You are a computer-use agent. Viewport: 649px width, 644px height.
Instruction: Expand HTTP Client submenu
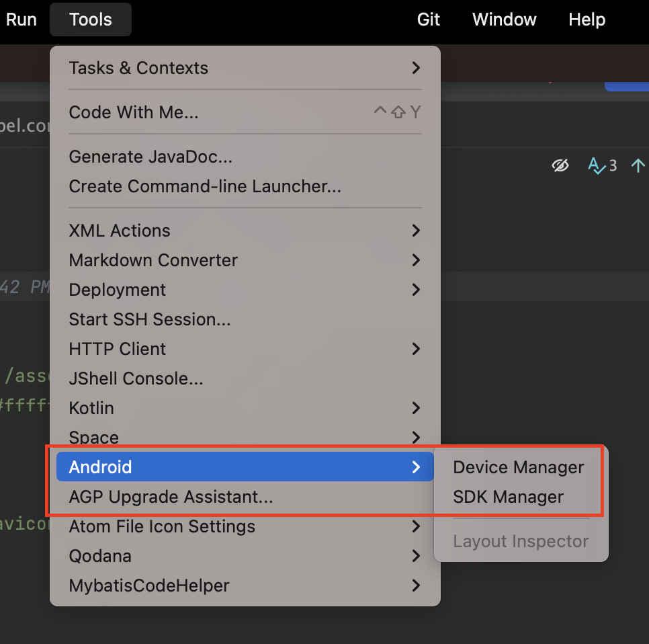(x=245, y=349)
